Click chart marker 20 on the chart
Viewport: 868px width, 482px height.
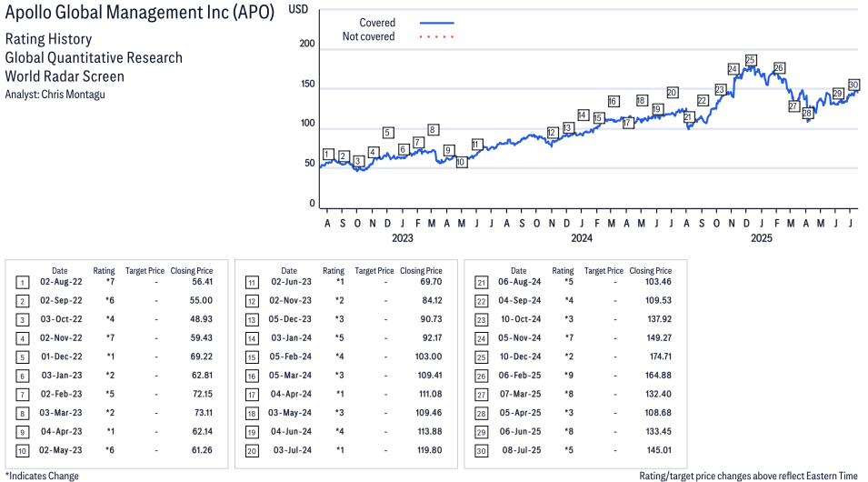pyautogui.click(x=672, y=93)
